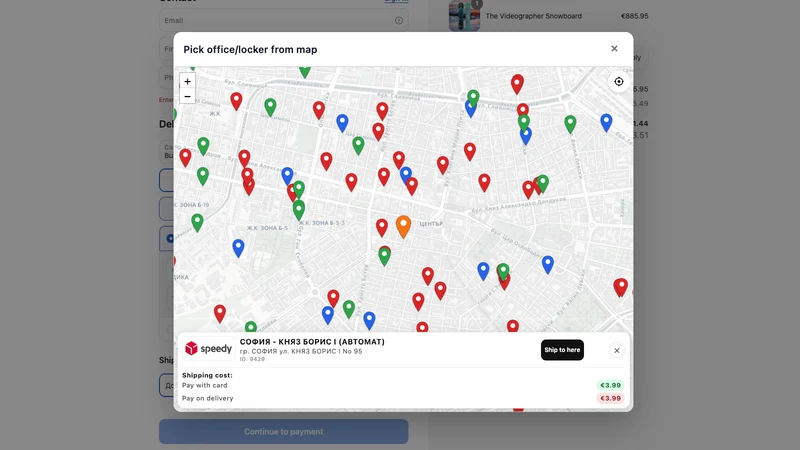The width and height of the screenshot is (800, 450).
Task: Click the locker title СОФИЯ - КНЯЗ БОРИС I
Action: click(312, 342)
